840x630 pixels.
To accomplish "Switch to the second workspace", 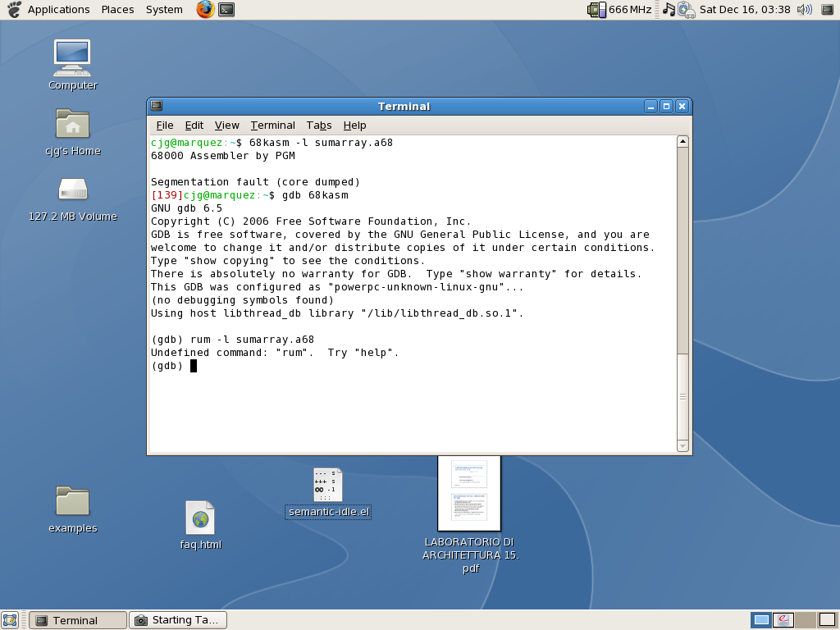I will coord(783,620).
